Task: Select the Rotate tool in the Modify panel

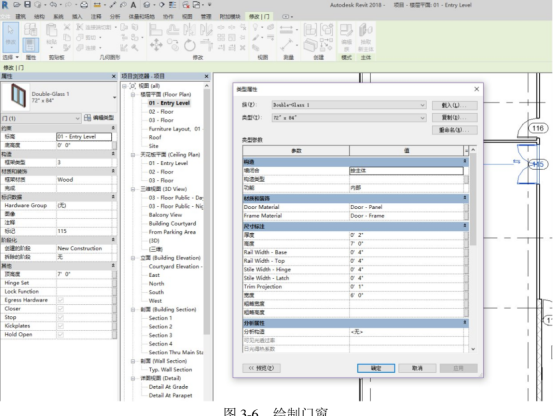Action: tap(189, 45)
